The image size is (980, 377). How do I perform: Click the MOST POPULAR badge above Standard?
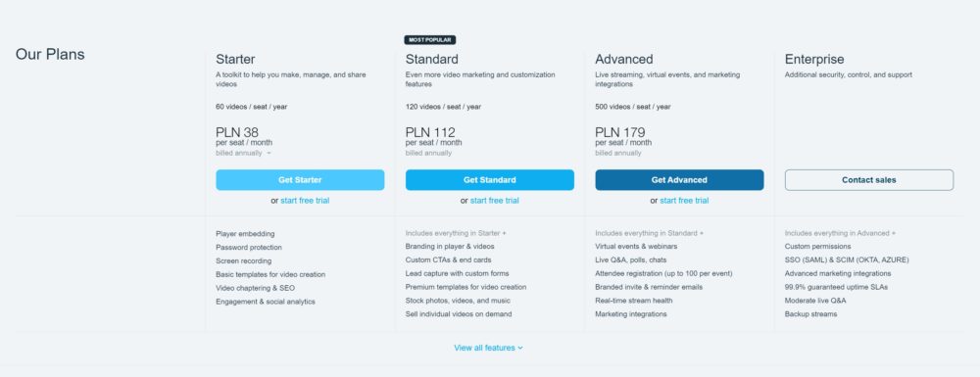(x=430, y=40)
